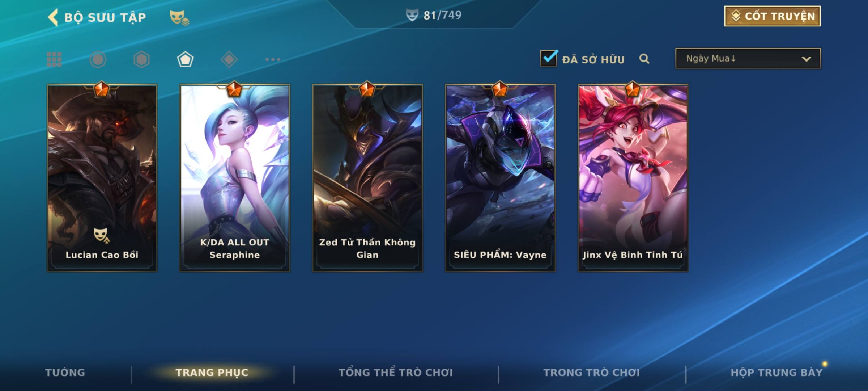Screen dimensions: 868x391
Task: Open the Lucian Cao Bồi skin card
Action: click(x=102, y=178)
